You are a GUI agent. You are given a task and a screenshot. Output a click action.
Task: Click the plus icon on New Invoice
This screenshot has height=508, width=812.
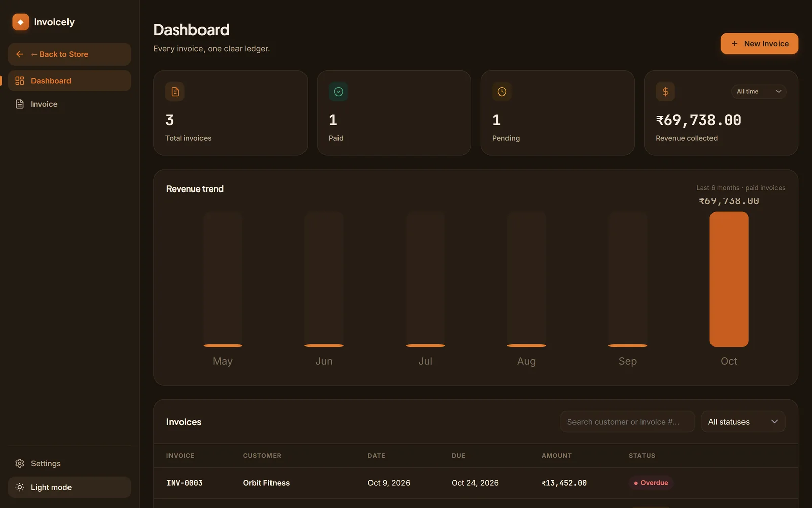(x=734, y=44)
